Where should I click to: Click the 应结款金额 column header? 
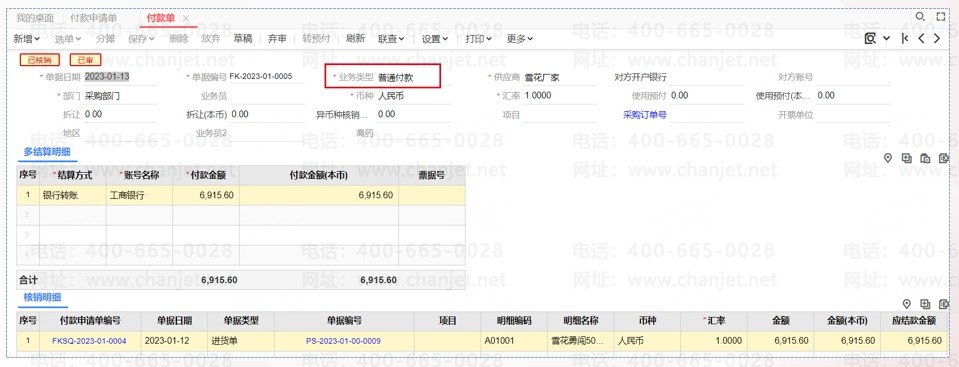click(x=914, y=321)
